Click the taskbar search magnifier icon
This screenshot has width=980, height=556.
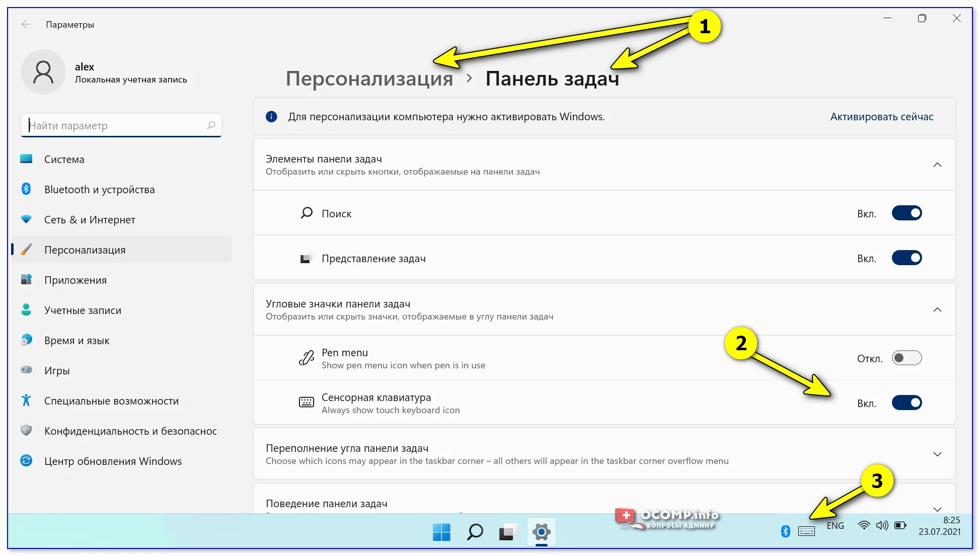tap(475, 532)
